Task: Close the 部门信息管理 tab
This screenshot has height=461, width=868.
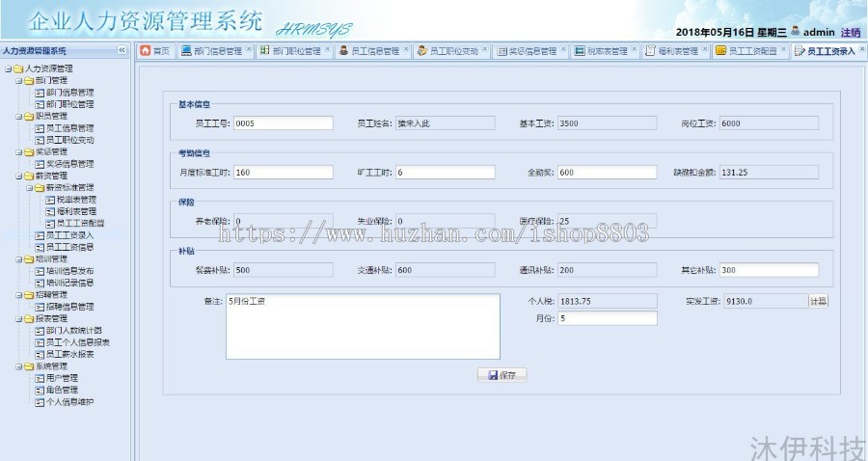Action: [x=249, y=50]
